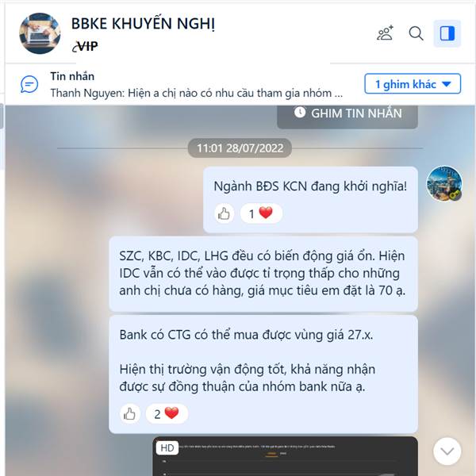This screenshot has height=476, width=476.
Task: Like the 'Ngành BĐS KCN' message with thumbs up
Action: coord(224,213)
